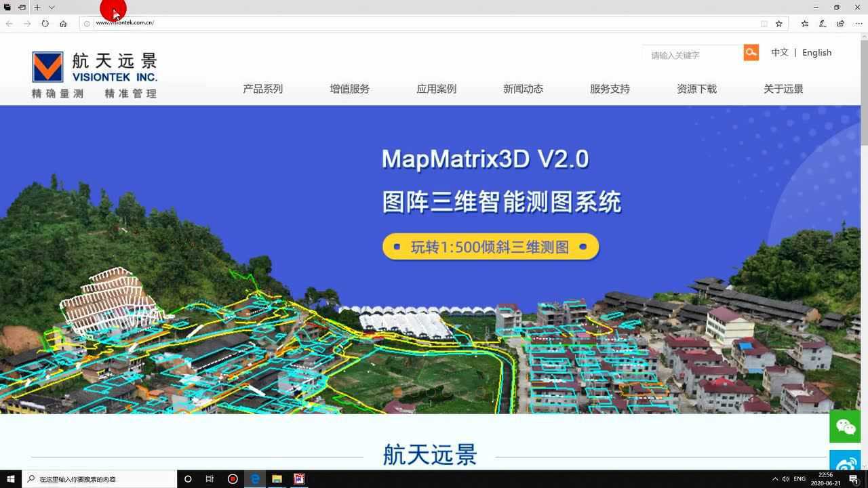This screenshot has width=868, height=488.
Task: Refresh the page with the reload icon
Action: point(44,22)
